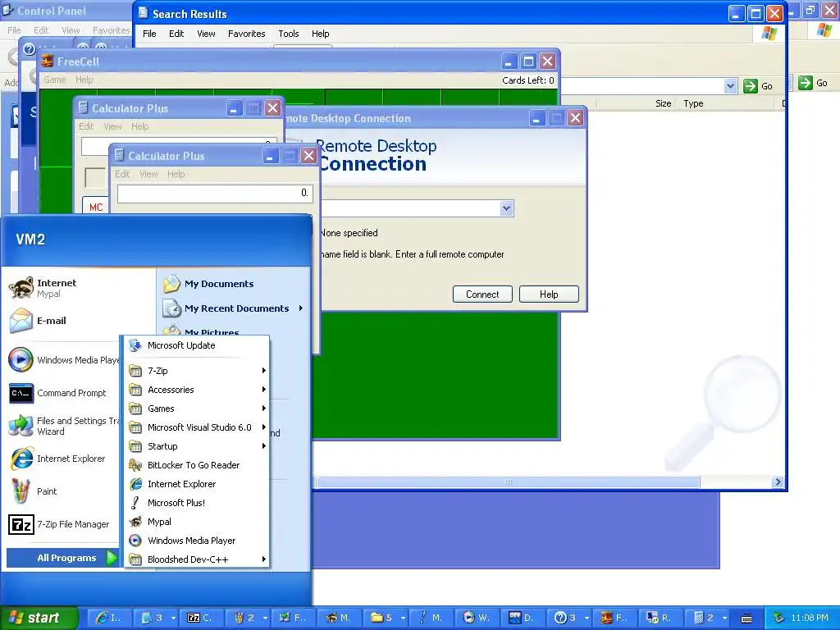Open Search Results address bar dropdown
840x630 pixels.
click(729, 85)
